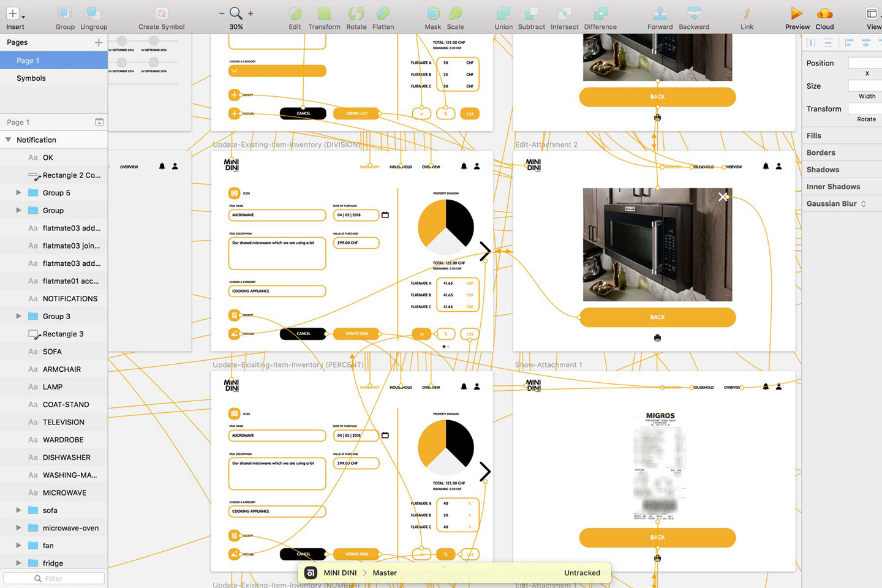
Task: Select the Symbols page
Action: pyautogui.click(x=54, y=78)
